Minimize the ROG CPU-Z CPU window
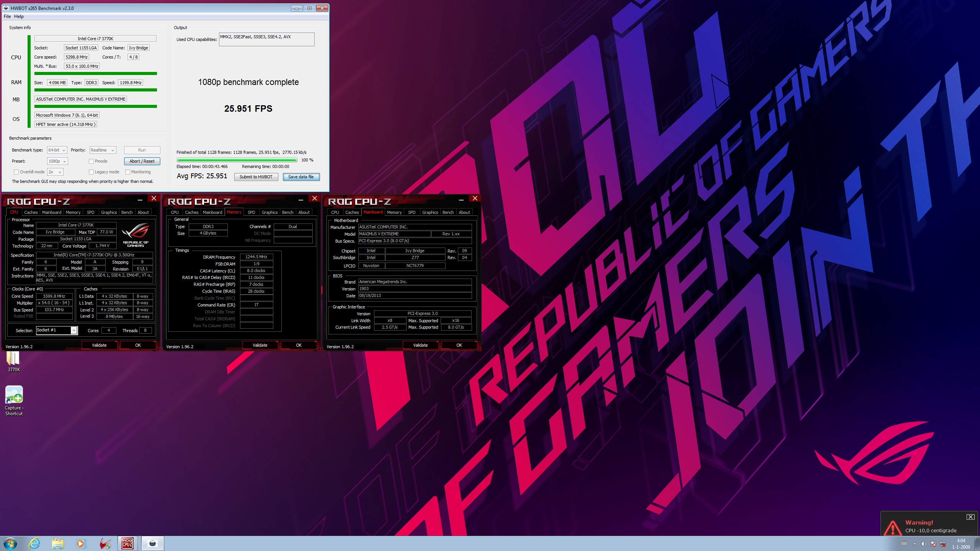This screenshot has height=551, width=980. tap(140, 199)
